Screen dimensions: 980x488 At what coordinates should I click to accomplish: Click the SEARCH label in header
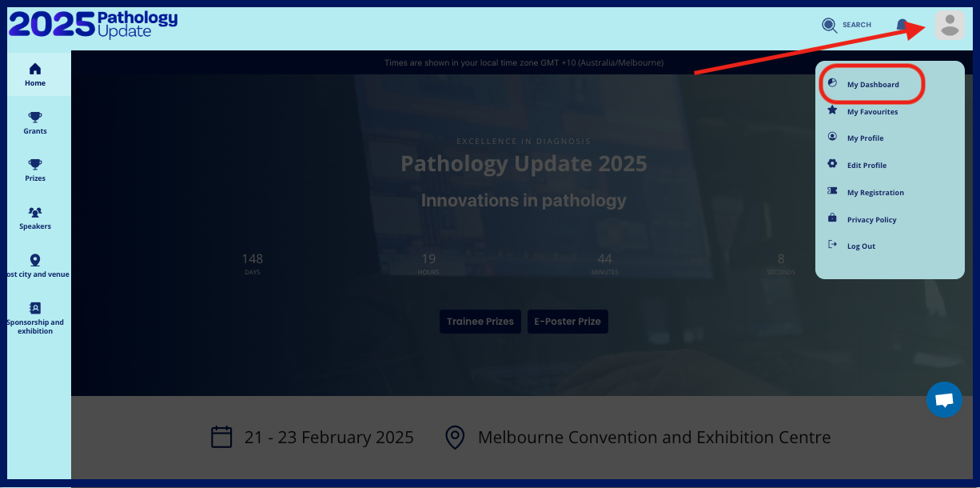[857, 25]
